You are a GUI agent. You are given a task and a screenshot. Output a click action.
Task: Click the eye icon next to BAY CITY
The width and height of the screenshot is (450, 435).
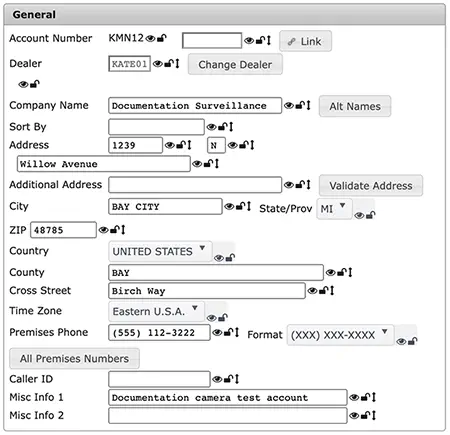click(x=229, y=207)
